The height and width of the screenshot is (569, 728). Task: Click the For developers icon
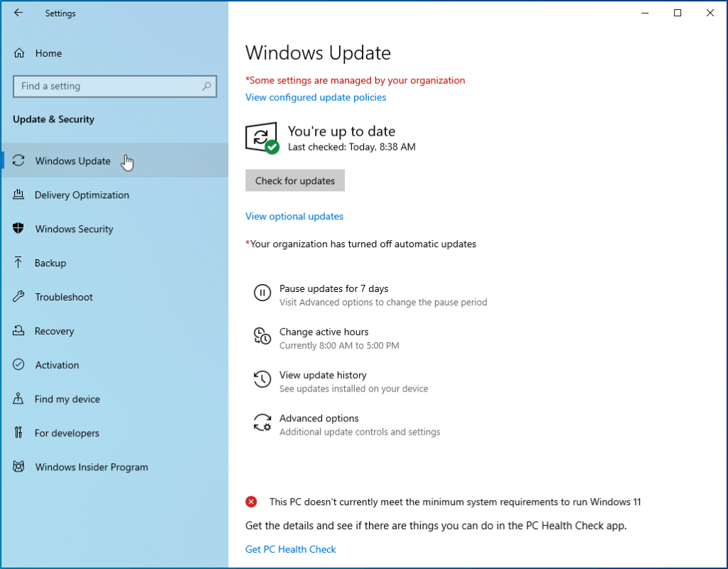(x=18, y=433)
